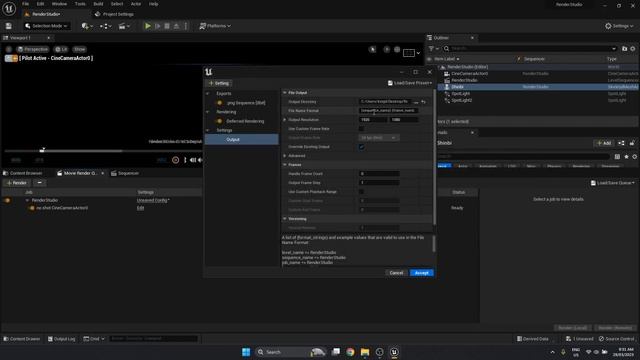Click the add Setting button in dialog

coord(219,83)
